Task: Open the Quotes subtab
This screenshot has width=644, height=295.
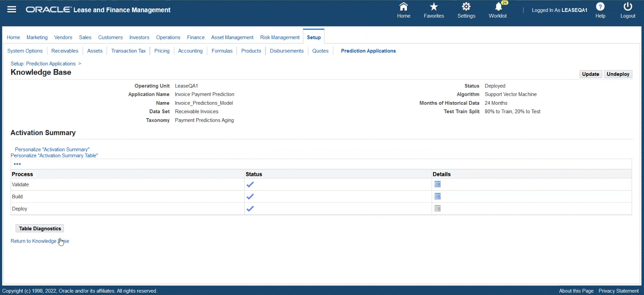Action: pos(320,51)
